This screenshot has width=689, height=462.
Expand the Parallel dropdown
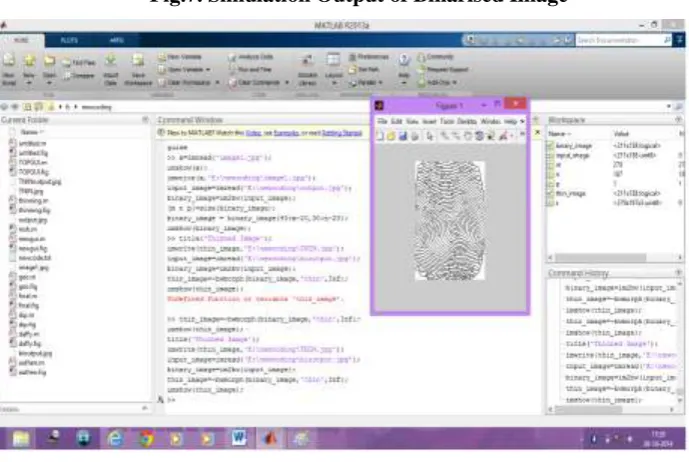pos(381,82)
